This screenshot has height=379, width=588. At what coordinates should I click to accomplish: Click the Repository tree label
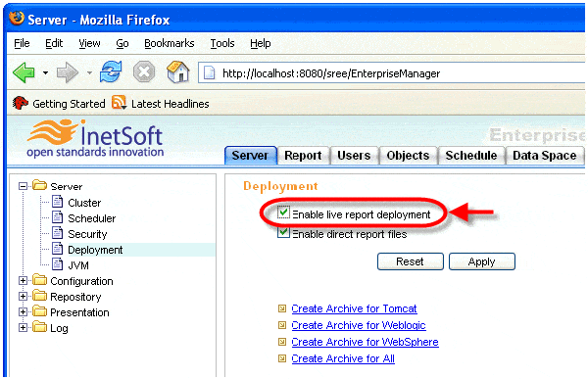[x=75, y=297]
